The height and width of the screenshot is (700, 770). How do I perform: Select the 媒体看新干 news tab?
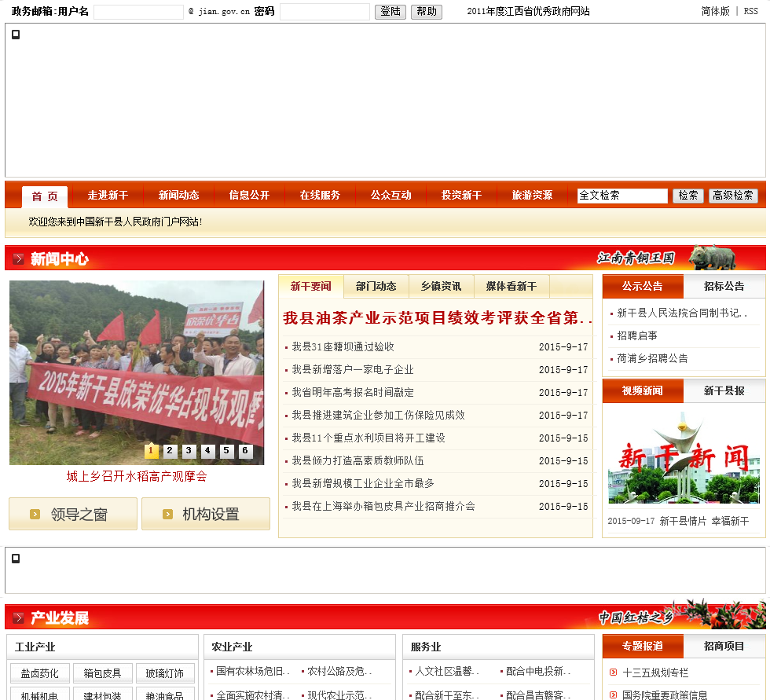pos(511,286)
